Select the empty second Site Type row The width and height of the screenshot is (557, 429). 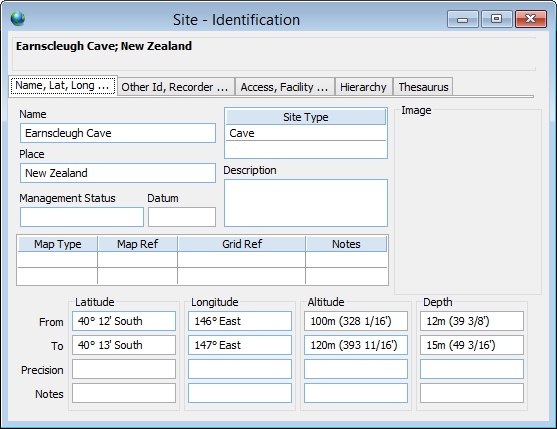[x=306, y=149]
